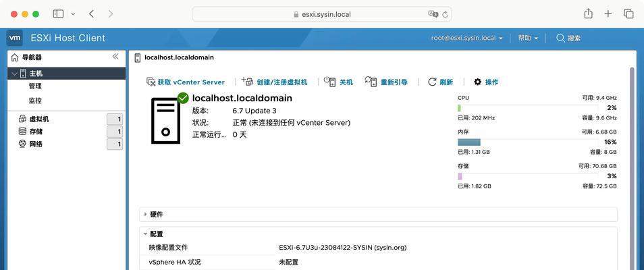644x270 pixels.
Task: Click host icon beside localhost.localdomain title
Action: point(138,57)
